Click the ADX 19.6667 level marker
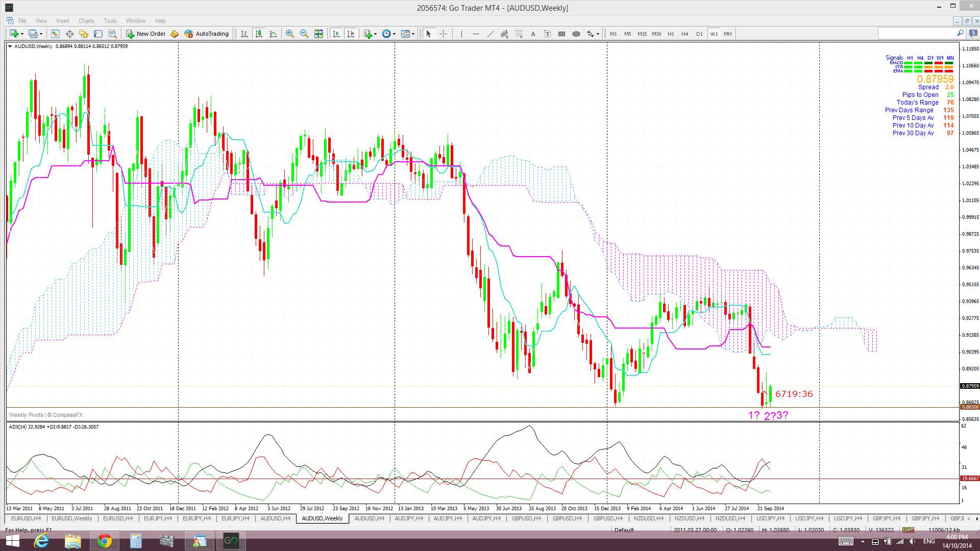The image size is (980, 551). [x=969, y=479]
